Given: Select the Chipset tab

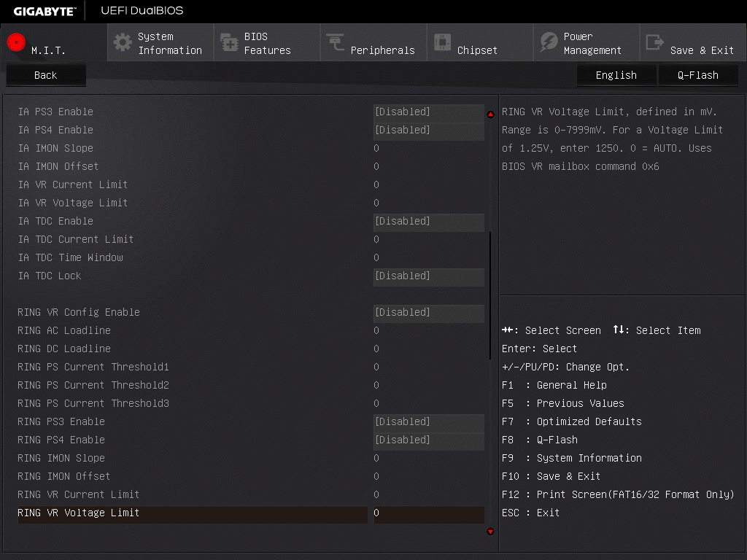Looking at the screenshot, I should (x=480, y=43).
